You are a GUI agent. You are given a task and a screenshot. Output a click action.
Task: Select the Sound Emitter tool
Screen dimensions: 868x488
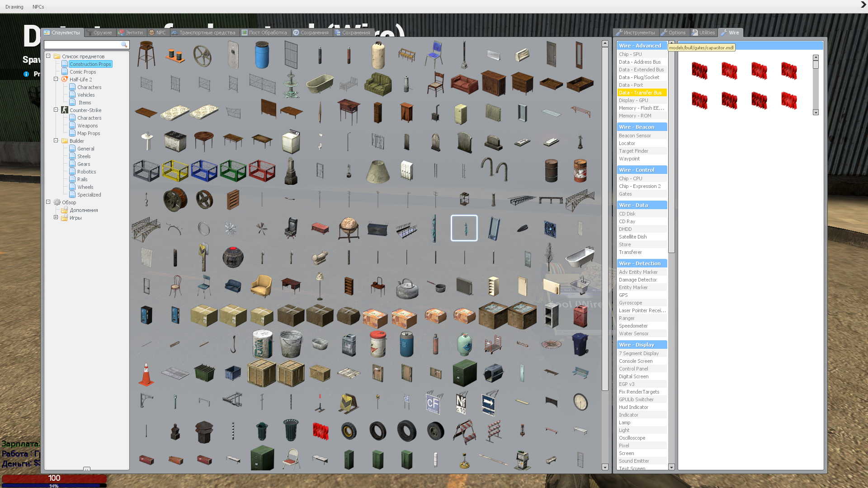(642, 461)
